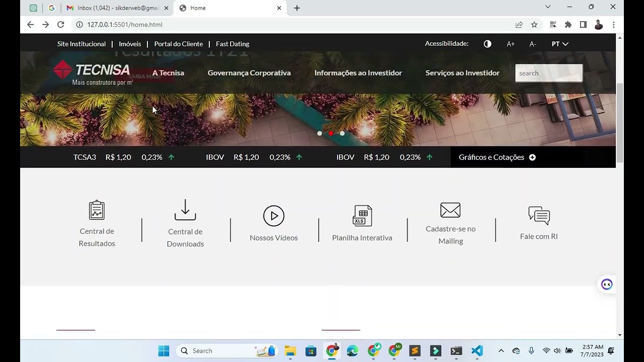
Task: Click the Cadastre-se no Mailing envelope icon
Action: (450, 210)
